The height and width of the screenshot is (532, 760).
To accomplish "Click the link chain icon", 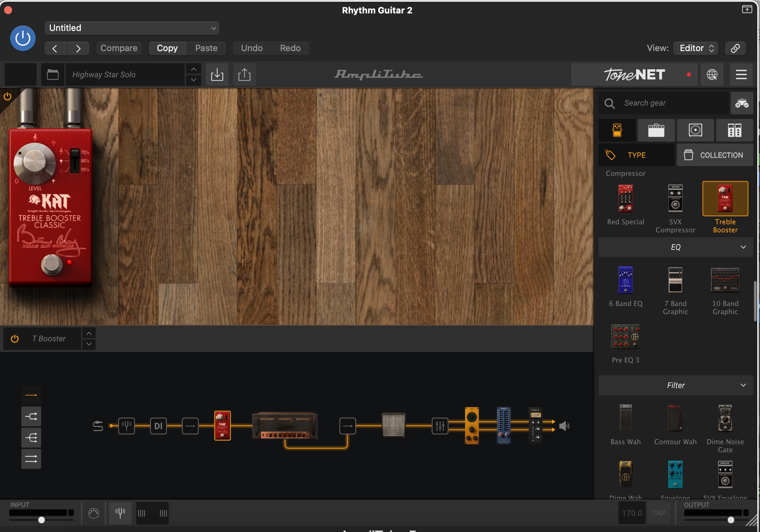I will [x=735, y=48].
